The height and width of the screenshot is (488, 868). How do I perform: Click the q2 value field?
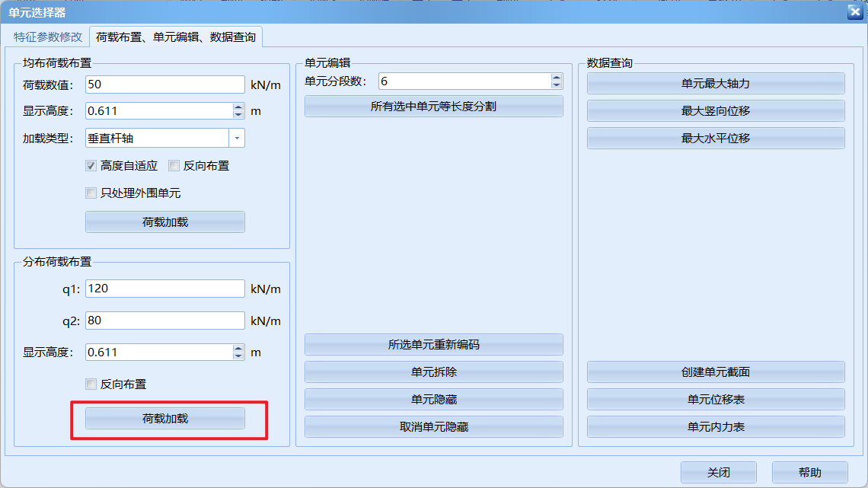click(x=164, y=321)
